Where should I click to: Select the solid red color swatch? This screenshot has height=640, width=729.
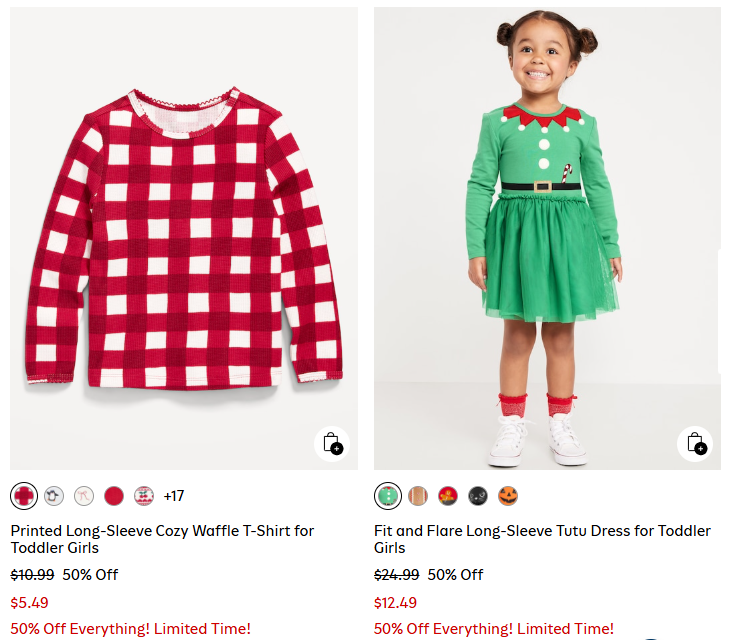[114, 495]
